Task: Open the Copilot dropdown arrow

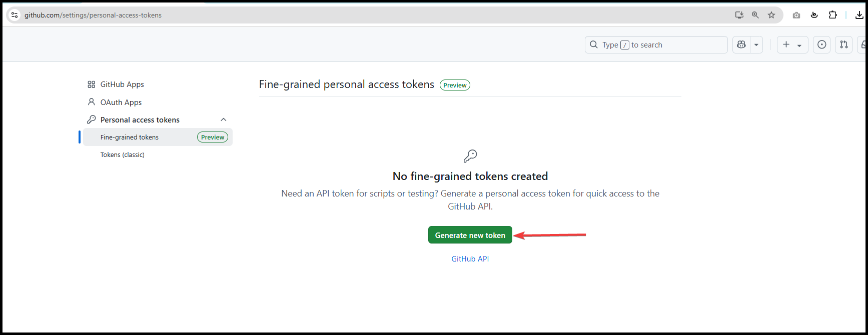Action: [x=756, y=44]
